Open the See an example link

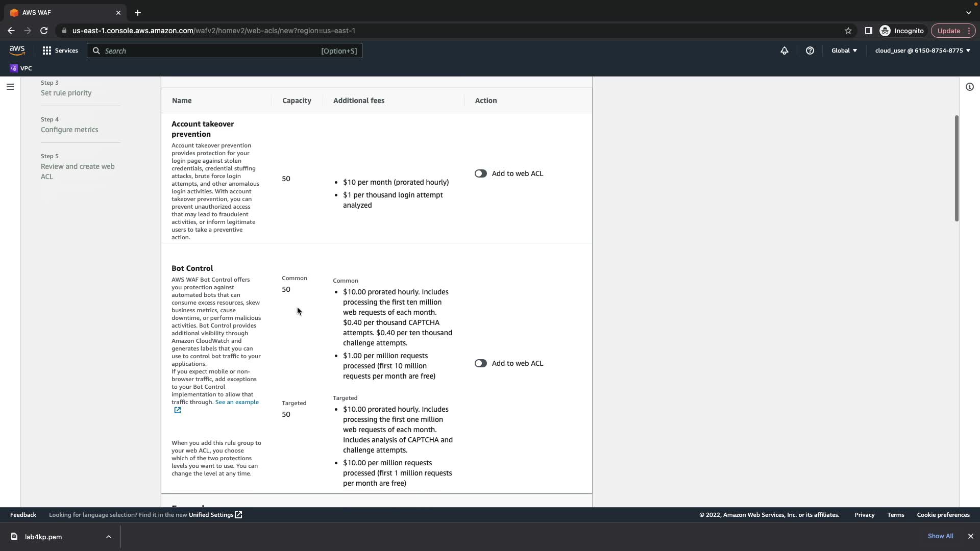(237, 402)
